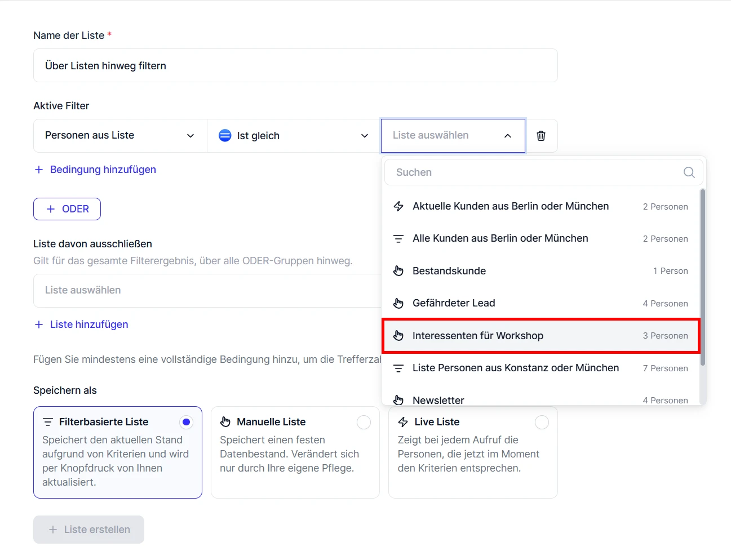Click the hand icon on the Manuelle Liste card
This screenshot has height=560, width=731.
[x=225, y=422]
